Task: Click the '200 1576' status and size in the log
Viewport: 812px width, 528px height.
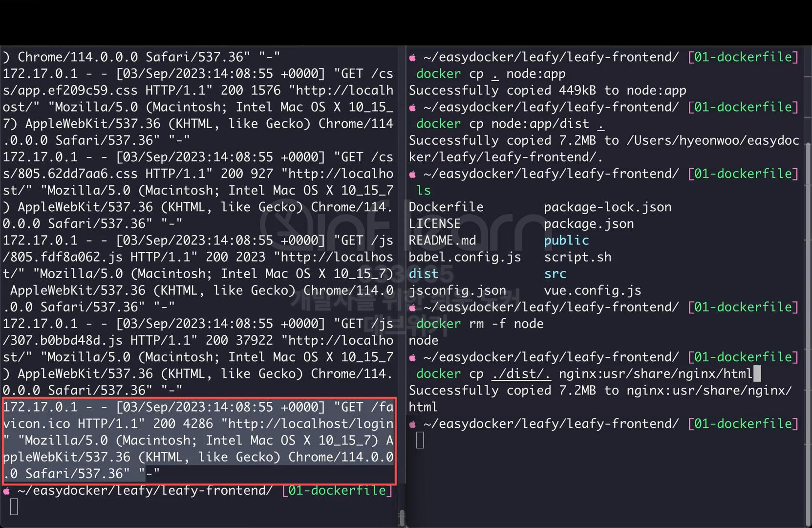Action: 251,91
